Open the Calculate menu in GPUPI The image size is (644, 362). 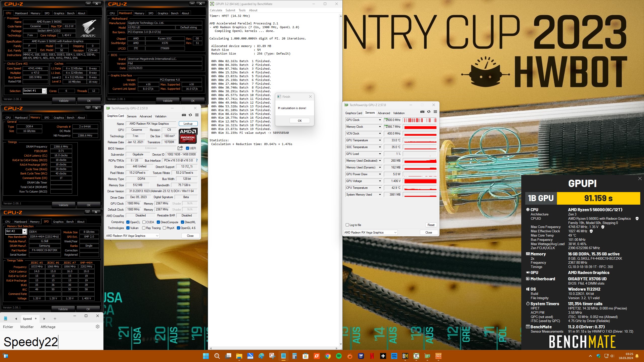(216, 10)
